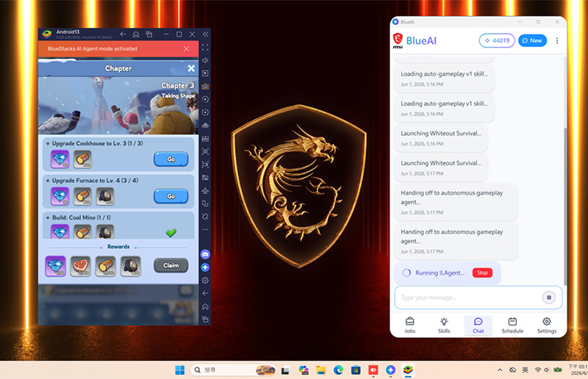Switch to the Skills tab in BlueAI
This screenshot has width=588, height=379.
pos(444,325)
